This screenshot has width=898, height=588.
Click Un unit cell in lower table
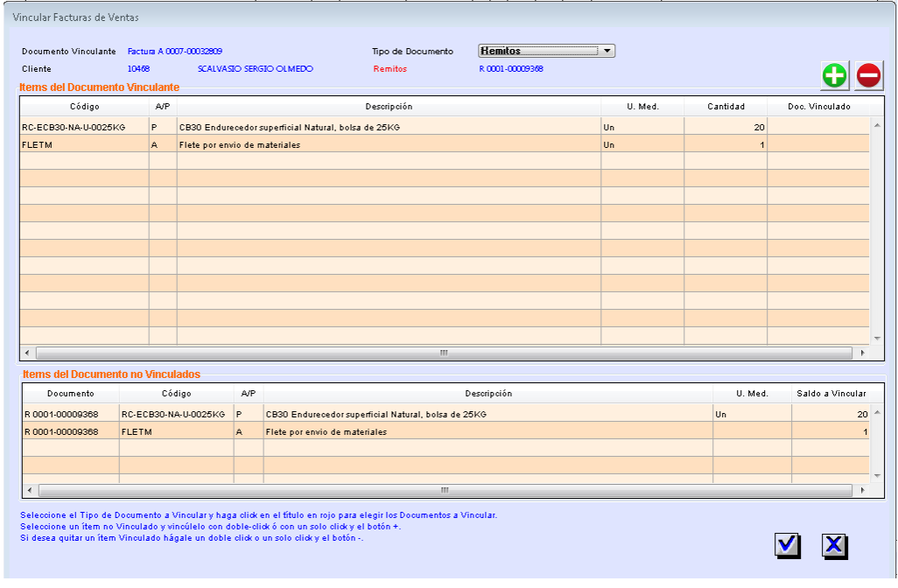(x=752, y=414)
